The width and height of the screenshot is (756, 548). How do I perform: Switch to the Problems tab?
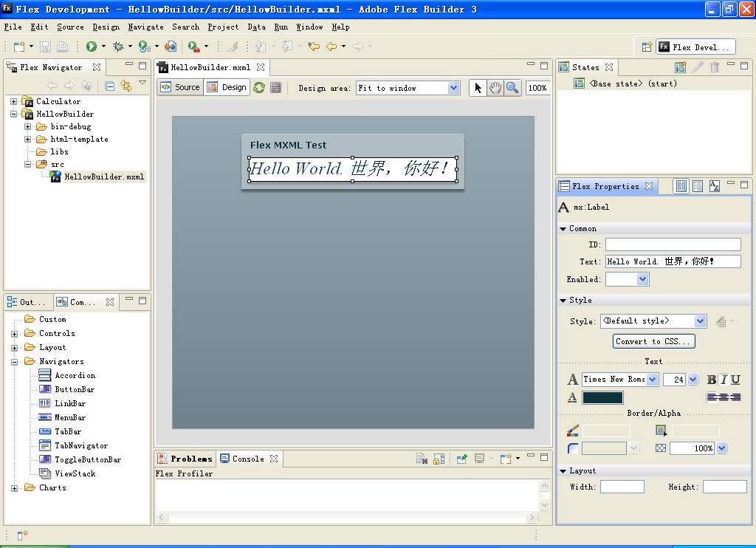click(x=185, y=459)
